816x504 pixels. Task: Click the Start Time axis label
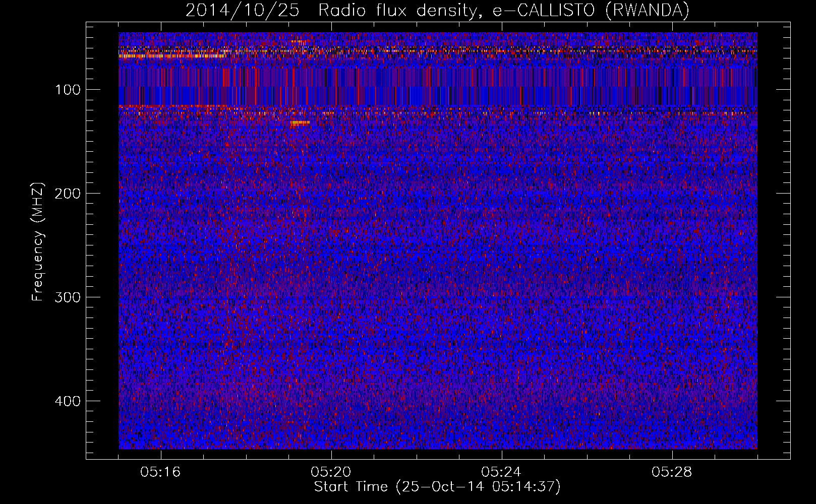click(437, 487)
